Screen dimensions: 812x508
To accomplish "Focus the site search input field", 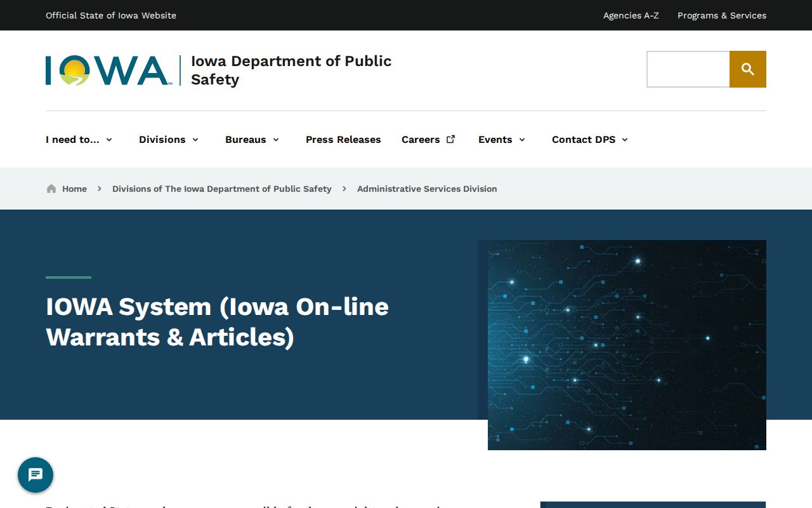I will (688, 69).
